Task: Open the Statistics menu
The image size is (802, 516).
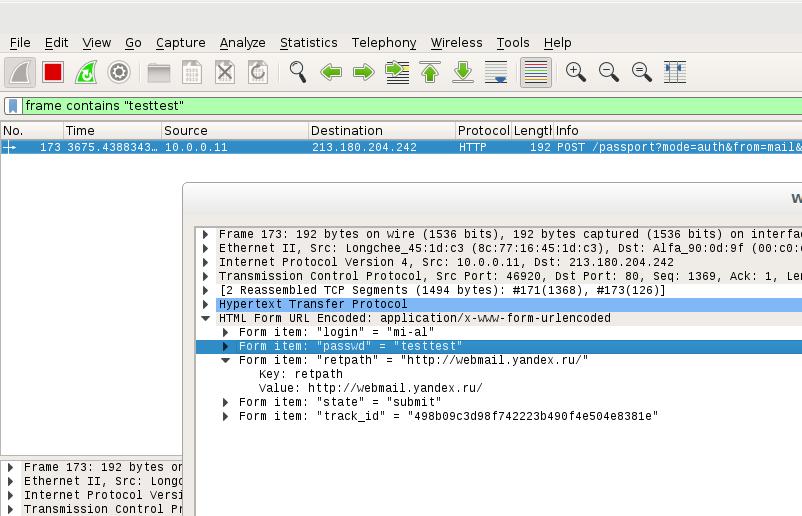Action: tap(308, 42)
